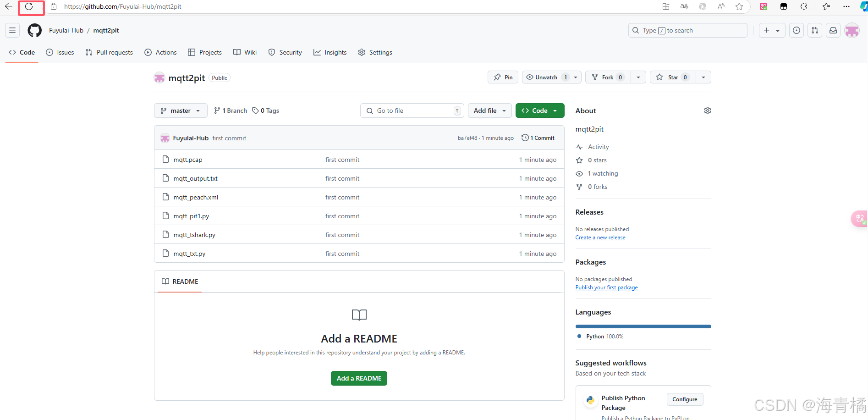The height and width of the screenshot is (420, 868).
Task: Expand the Add file dropdown
Action: click(490, 111)
